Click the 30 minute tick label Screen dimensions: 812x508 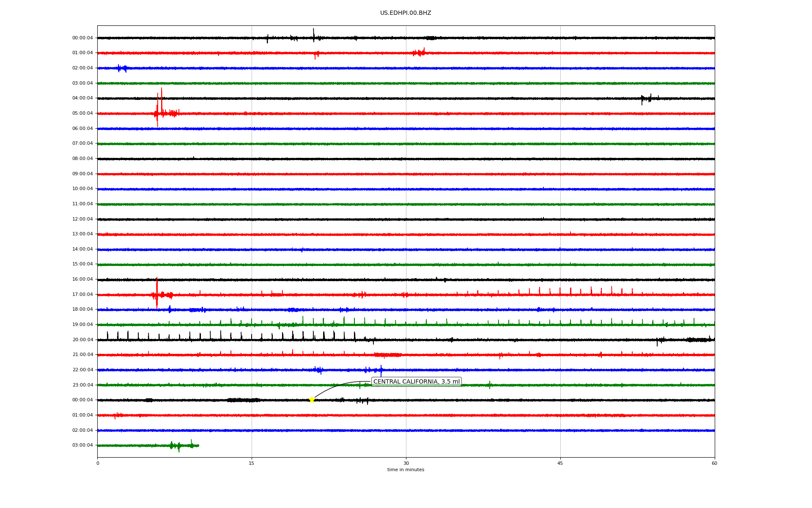pos(406,463)
